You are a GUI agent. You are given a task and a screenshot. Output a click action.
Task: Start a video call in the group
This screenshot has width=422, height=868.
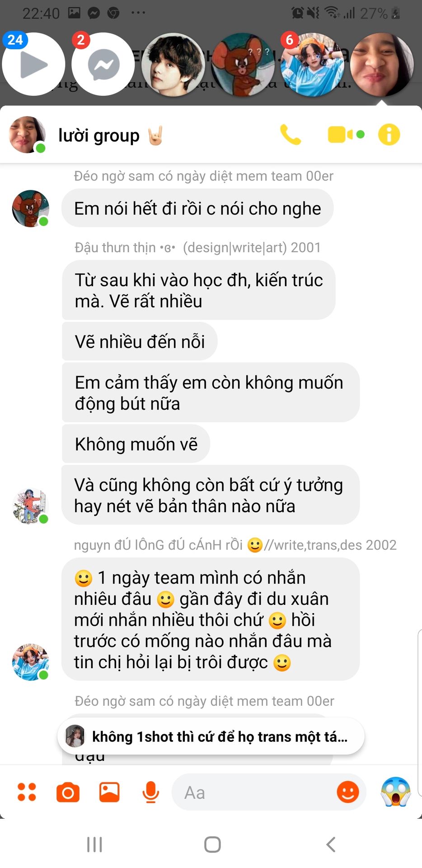pos(346,135)
